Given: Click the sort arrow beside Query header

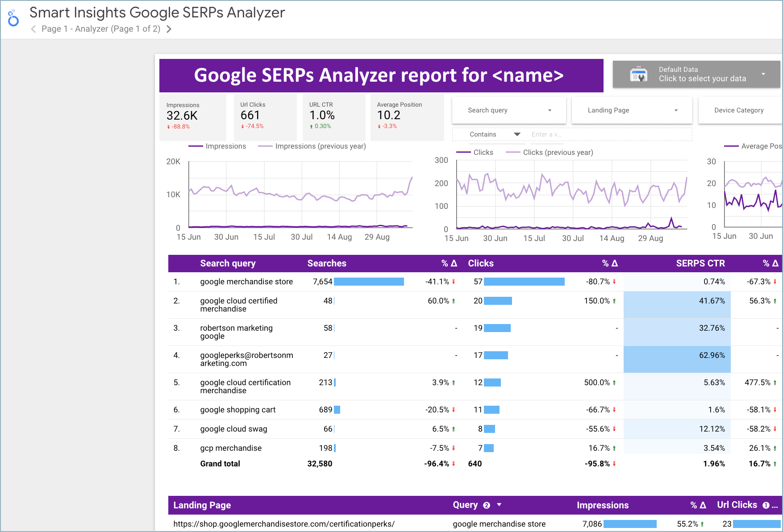Looking at the screenshot, I should pos(499,505).
